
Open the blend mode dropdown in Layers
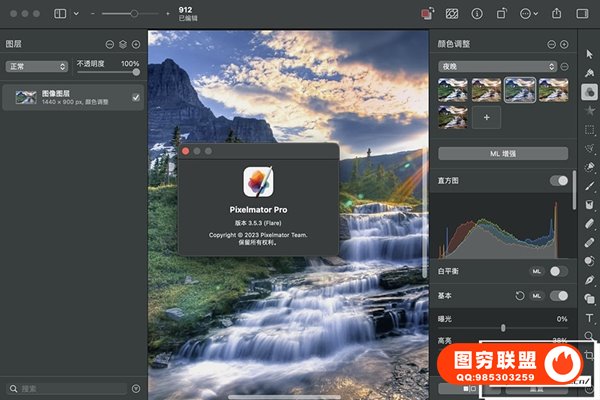tap(36, 67)
